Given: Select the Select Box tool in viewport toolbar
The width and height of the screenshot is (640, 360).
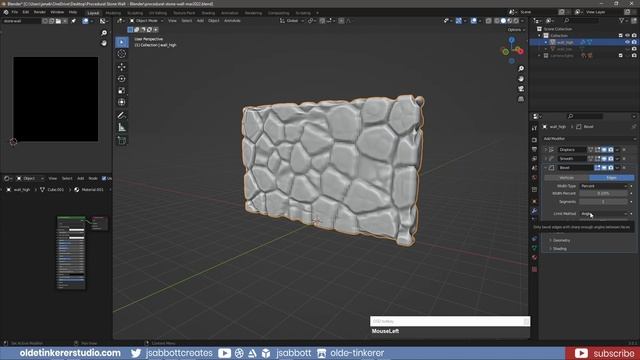Looking at the screenshot, I should coord(122,42).
